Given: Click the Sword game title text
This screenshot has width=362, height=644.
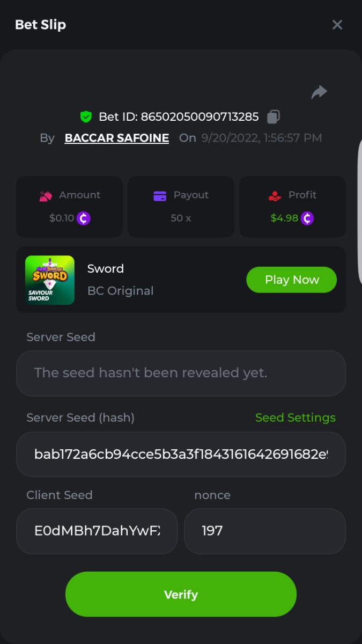Looking at the screenshot, I should (106, 269).
